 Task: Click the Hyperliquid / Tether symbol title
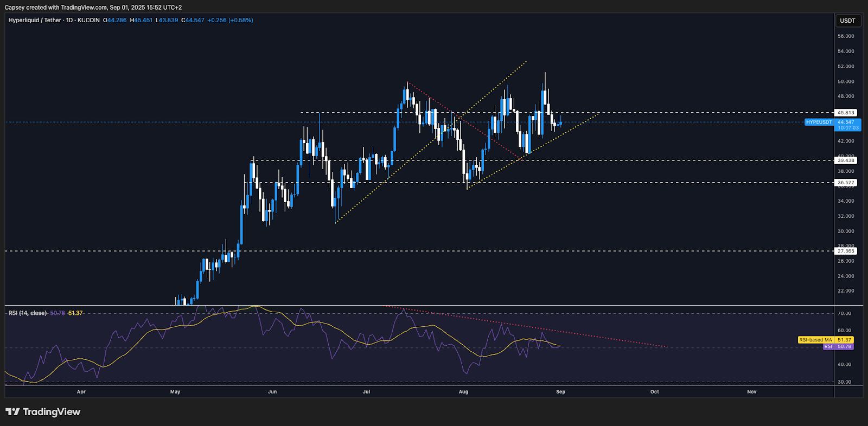pos(35,20)
